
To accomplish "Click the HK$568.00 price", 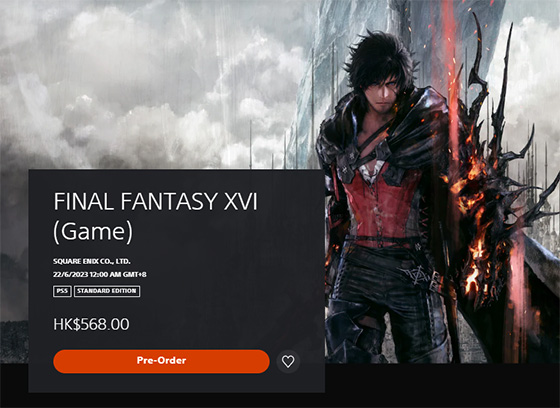I will point(91,324).
